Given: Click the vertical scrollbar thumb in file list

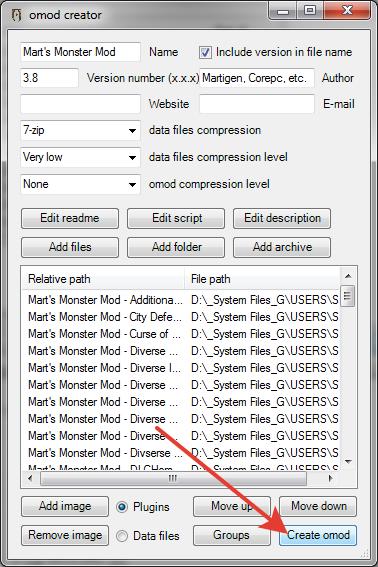Looking at the screenshot, I should pos(348,296).
